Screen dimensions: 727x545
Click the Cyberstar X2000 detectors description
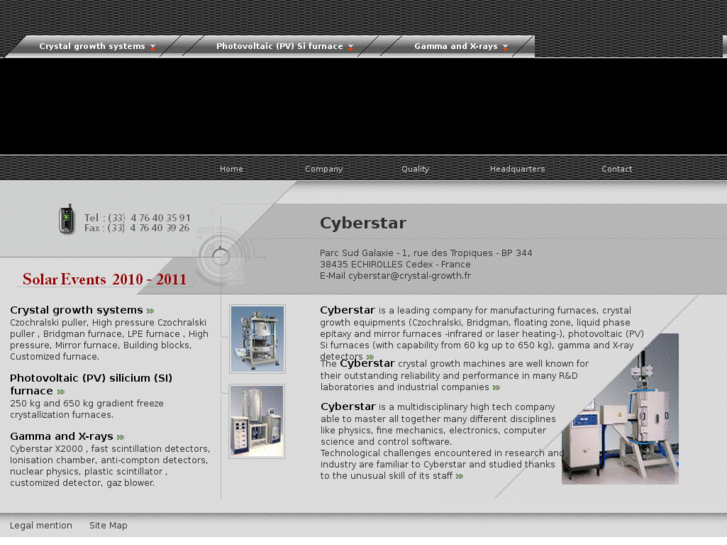pos(110,466)
